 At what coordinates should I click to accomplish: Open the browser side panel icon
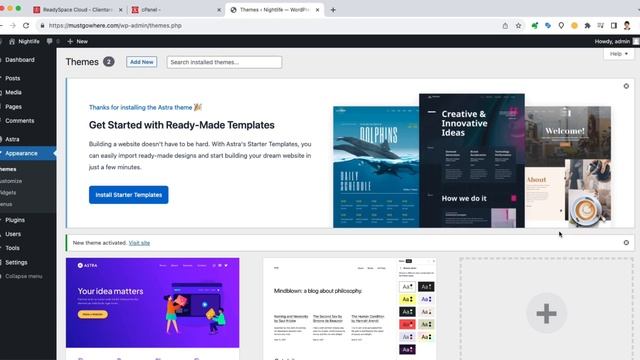click(614, 26)
